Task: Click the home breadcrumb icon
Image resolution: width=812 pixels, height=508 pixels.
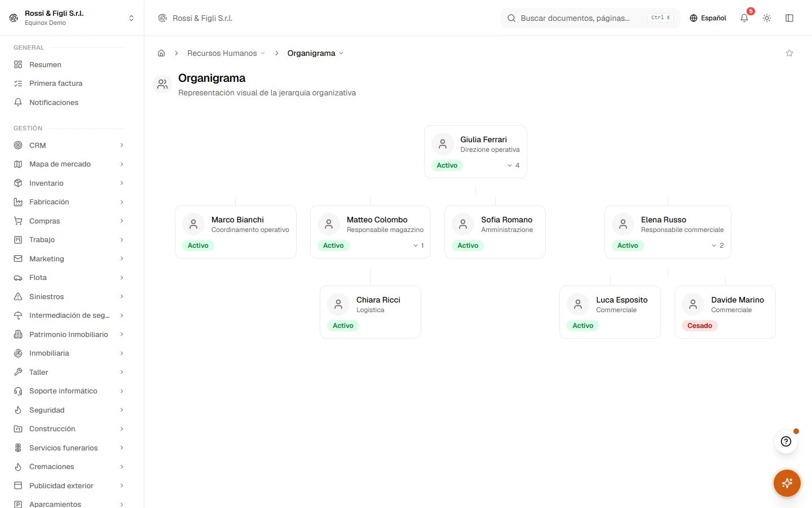Action: click(161, 53)
